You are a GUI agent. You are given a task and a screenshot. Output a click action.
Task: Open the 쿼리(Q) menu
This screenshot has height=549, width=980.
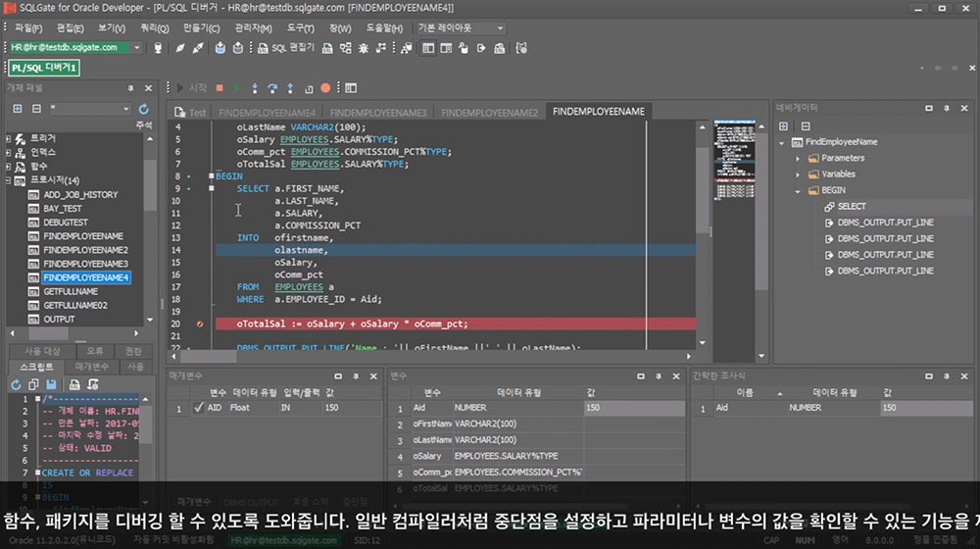click(x=155, y=28)
